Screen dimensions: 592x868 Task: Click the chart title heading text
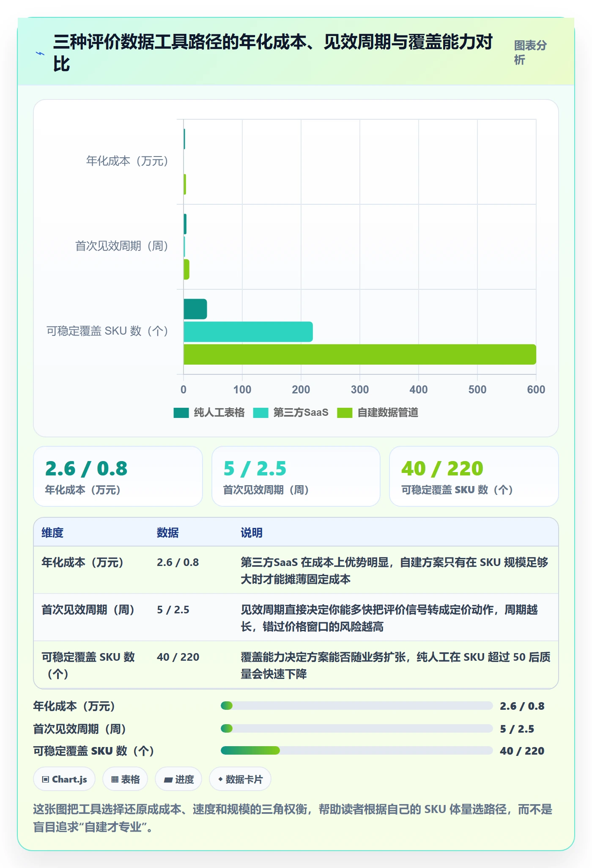pos(273,52)
